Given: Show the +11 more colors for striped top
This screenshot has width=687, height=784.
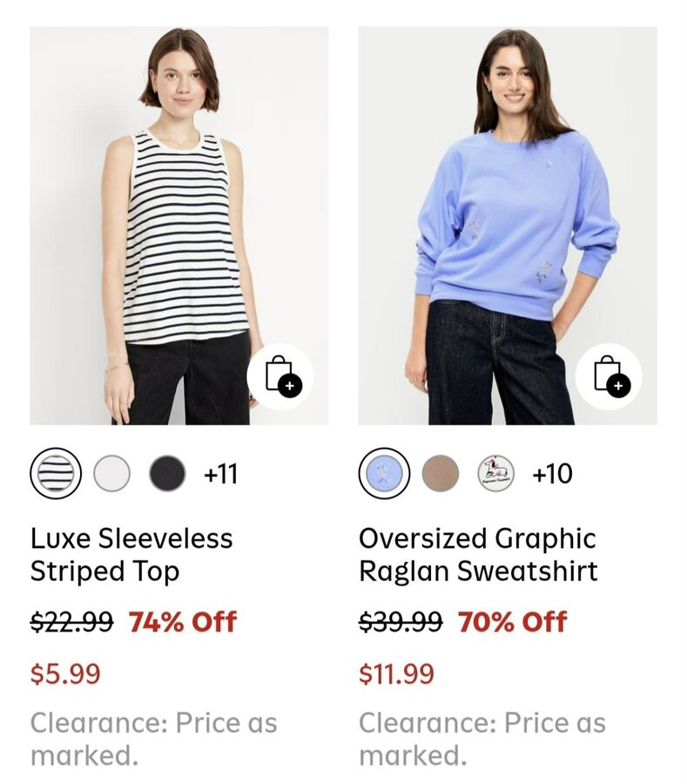Looking at the screenshot, I should click(220, 474).
